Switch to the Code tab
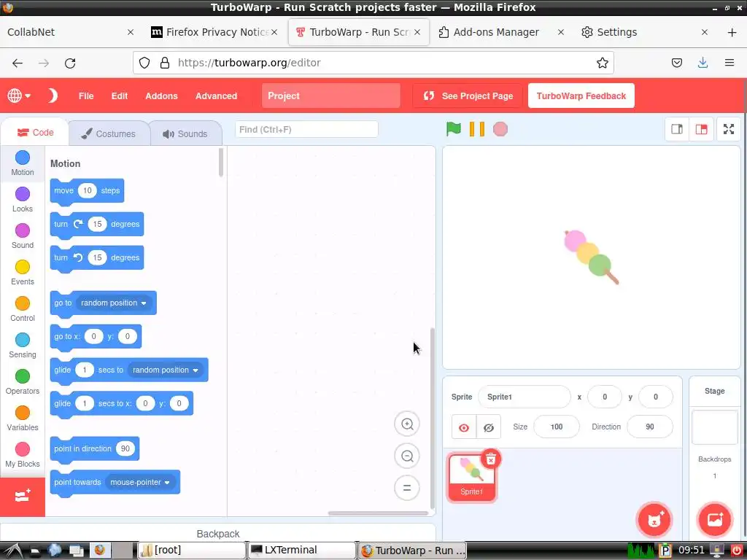This screenshot has height=560, width=747. coord(35,133)
